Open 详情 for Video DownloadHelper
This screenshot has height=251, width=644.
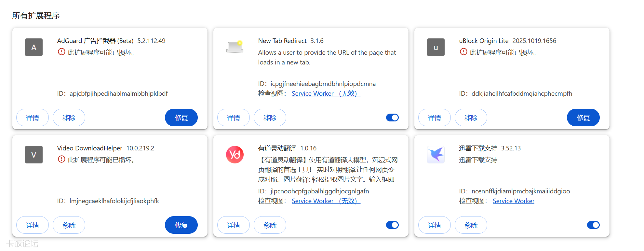click(x=33, y=225)
